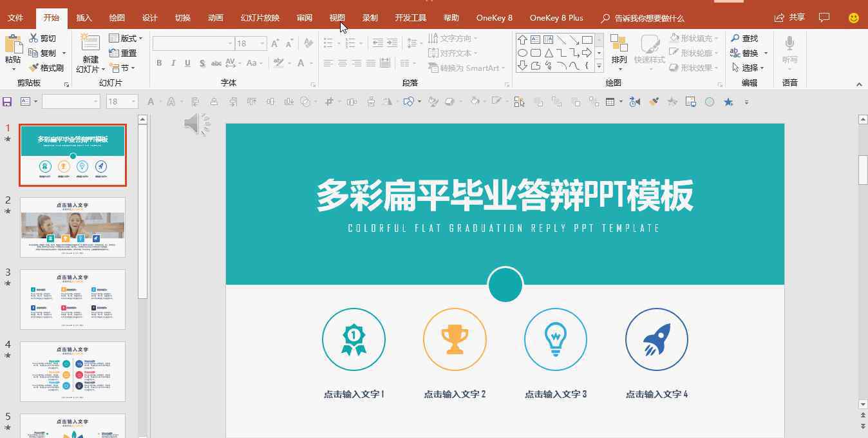Screen dimensions: 868x438
Task: Switch to the Design (设计) tab
Action: [150, 18]
